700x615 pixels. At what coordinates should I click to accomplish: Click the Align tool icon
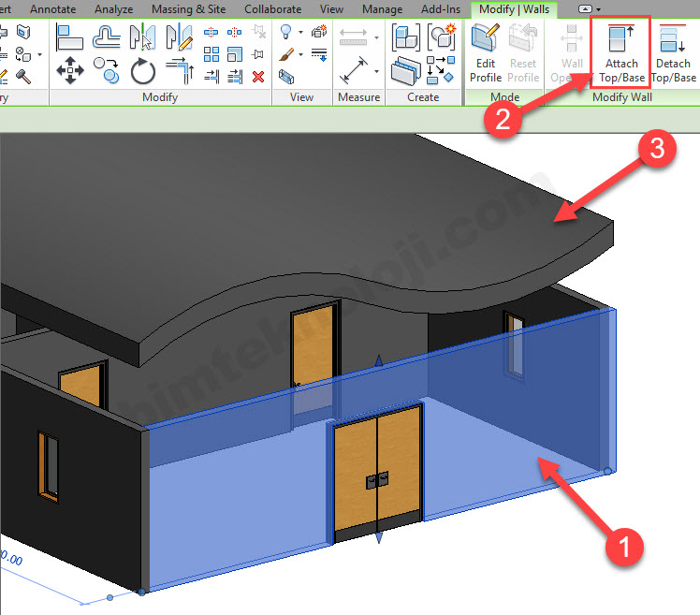tap(71, 37)
